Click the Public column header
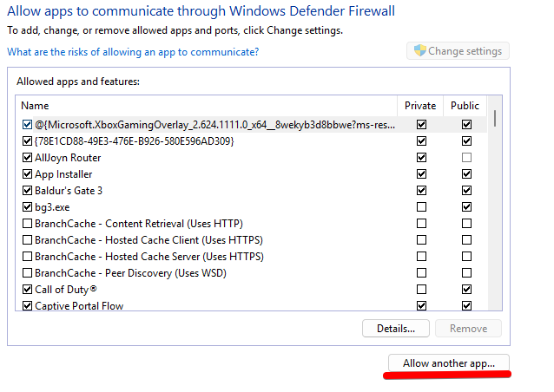This screenshot has height=392, width=554. tap(465, 106)
